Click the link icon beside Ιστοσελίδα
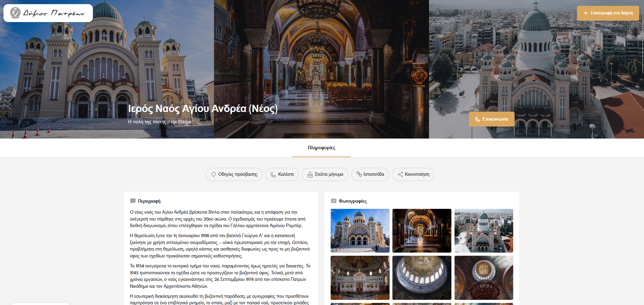The height and width of the screenshot is (305, 644). [359, 174]
